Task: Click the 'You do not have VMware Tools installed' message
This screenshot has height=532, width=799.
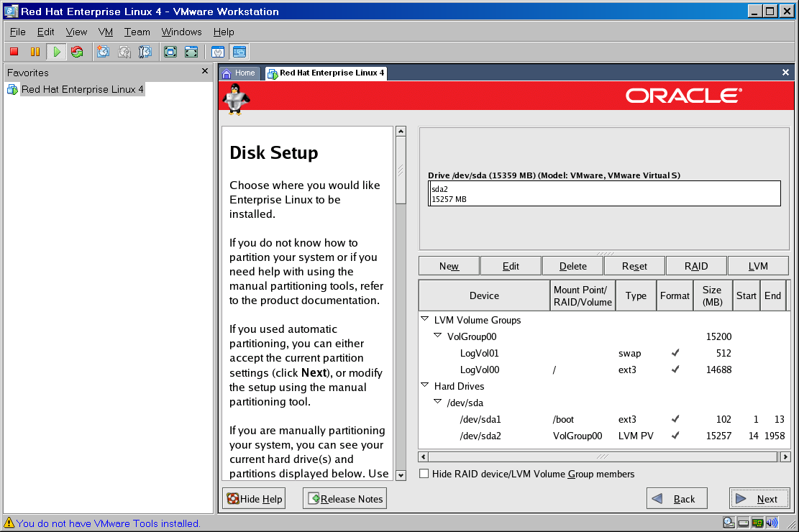Action: point(108,523)
